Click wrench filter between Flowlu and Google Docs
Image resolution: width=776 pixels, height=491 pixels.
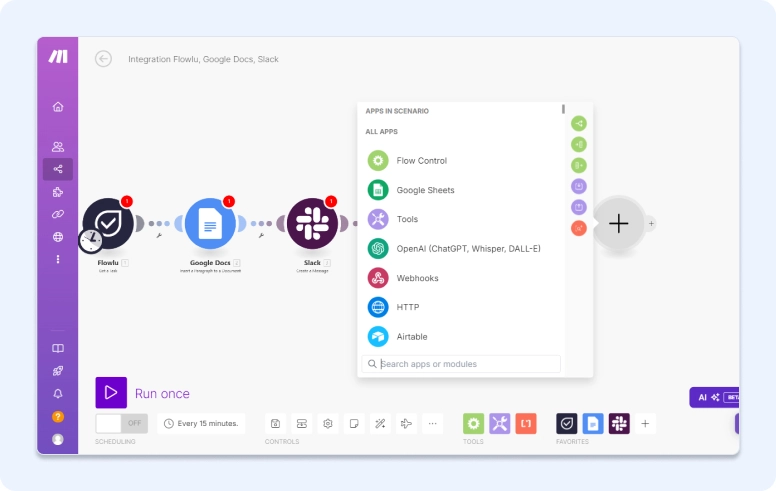pyautogui.click(x=159, y=236)
